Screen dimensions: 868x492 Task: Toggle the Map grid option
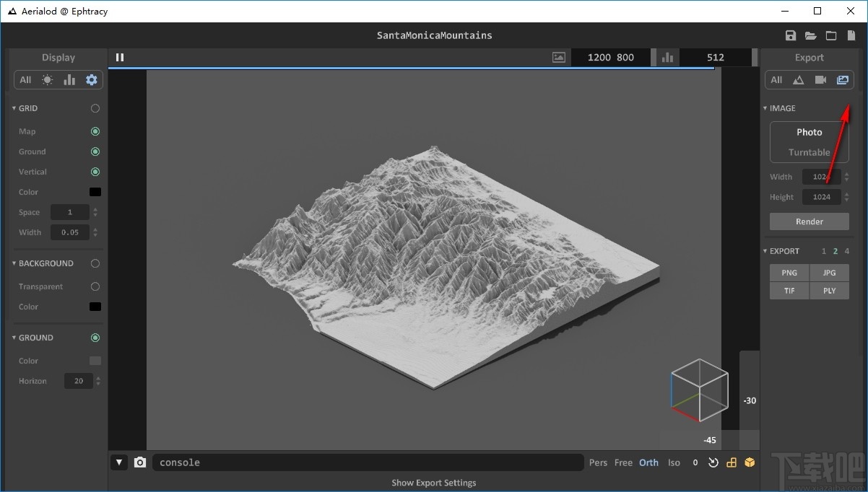95,131
